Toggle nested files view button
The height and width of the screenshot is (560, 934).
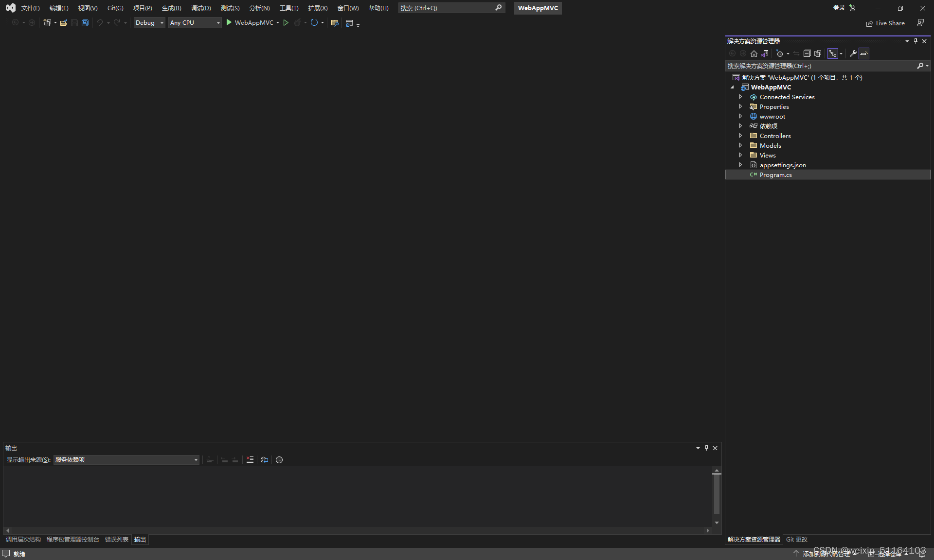833,53
